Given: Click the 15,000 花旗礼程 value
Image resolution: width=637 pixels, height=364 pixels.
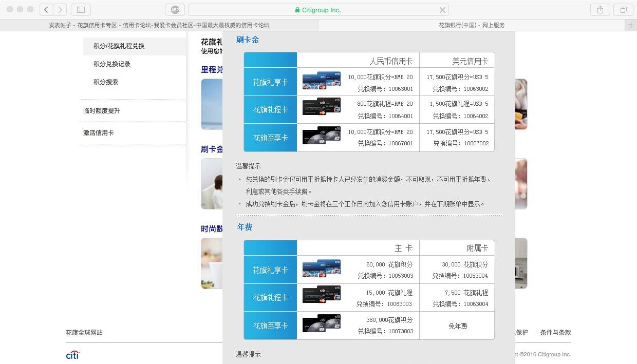Looking at the screenshot, I should pyautogui.click(x=389, y=293).
